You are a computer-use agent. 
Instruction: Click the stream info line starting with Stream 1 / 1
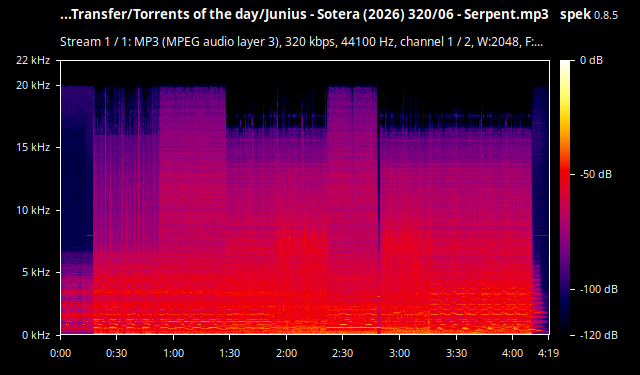click(x=301, y=42)
